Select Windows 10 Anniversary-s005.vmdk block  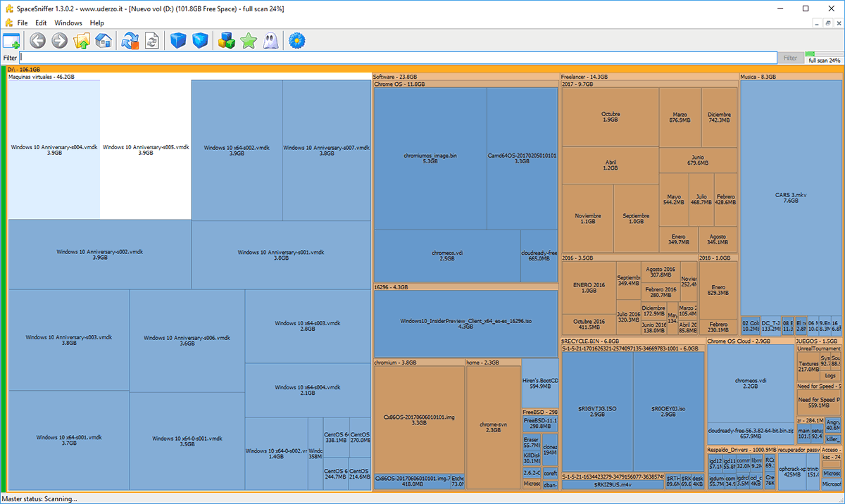coord(146,150)
